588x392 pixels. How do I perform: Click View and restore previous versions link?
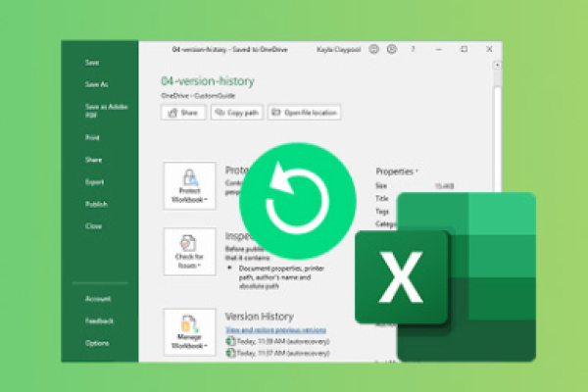tap(275, 330)
